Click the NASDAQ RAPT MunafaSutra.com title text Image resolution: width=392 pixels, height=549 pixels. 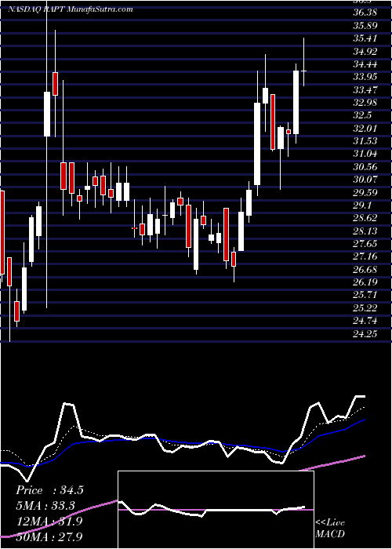point(70,9)
